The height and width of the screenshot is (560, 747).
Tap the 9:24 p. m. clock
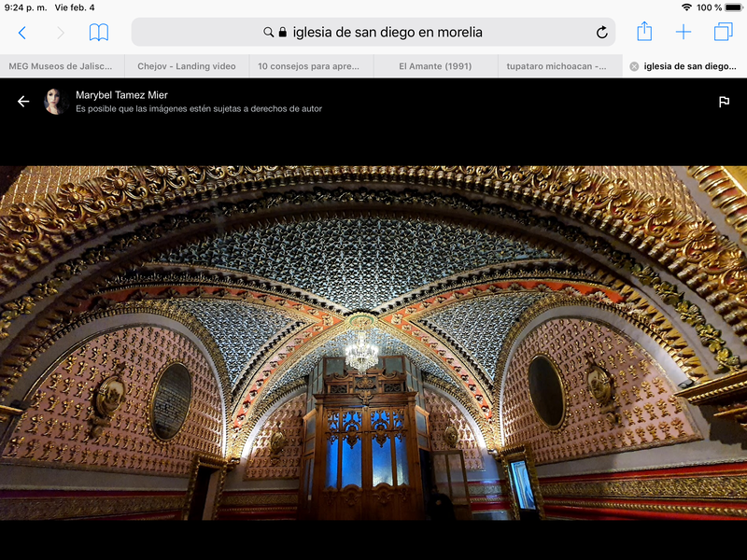(x=26, y=7)
